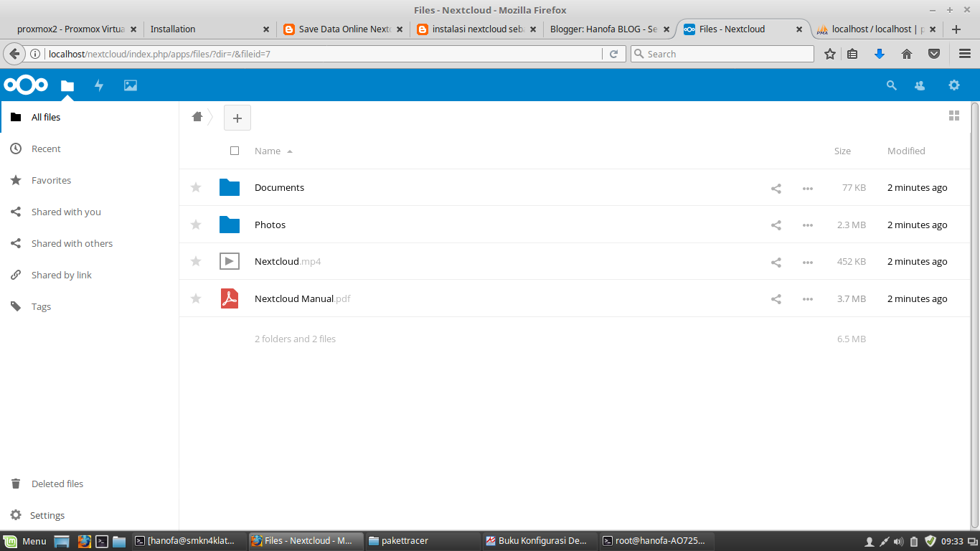Open Firefox downloads arrow
The width and height of the screenshot is (980, 551).
click(x=880, y=54)
